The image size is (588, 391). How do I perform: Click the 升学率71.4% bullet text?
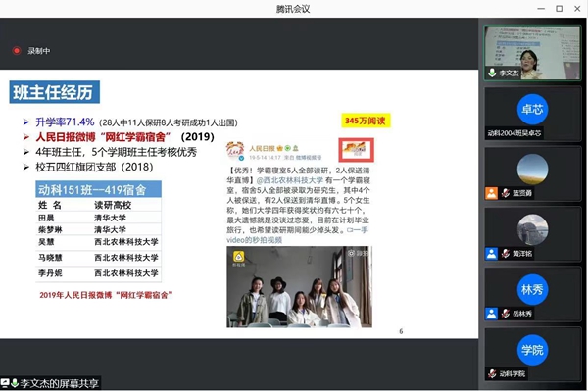(65, 122)
